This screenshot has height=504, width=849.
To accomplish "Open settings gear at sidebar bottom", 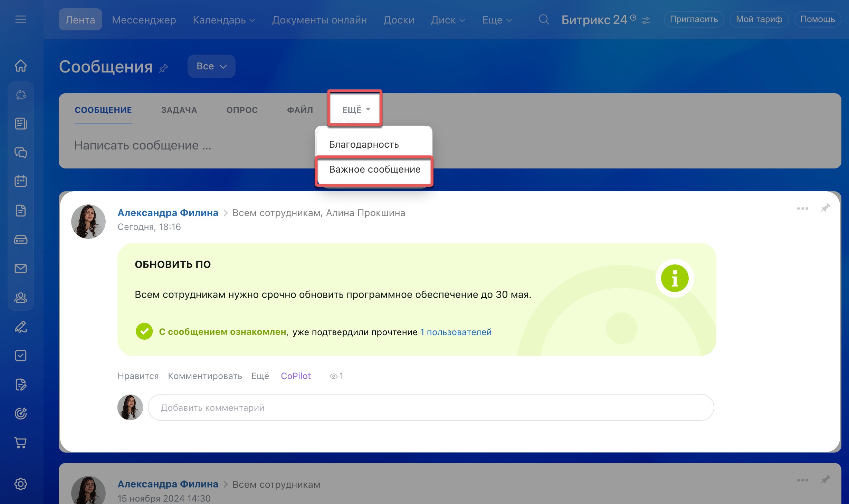I will pos(21,484).
